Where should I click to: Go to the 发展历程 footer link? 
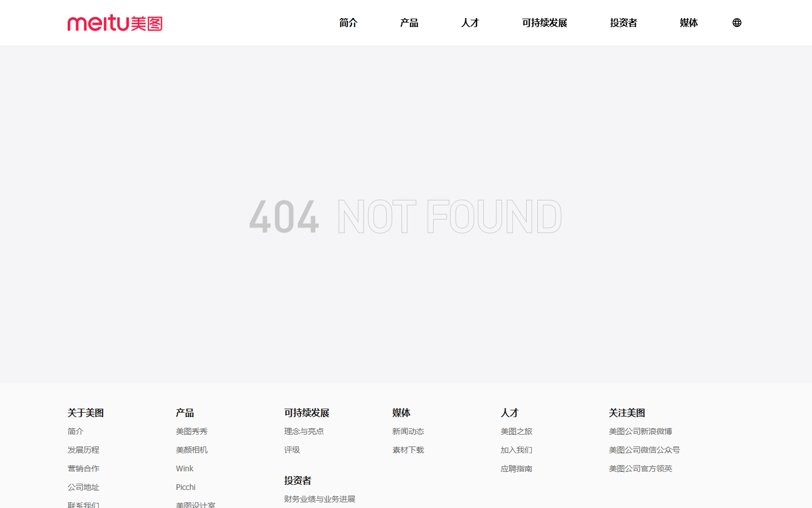tap(83, 450)
